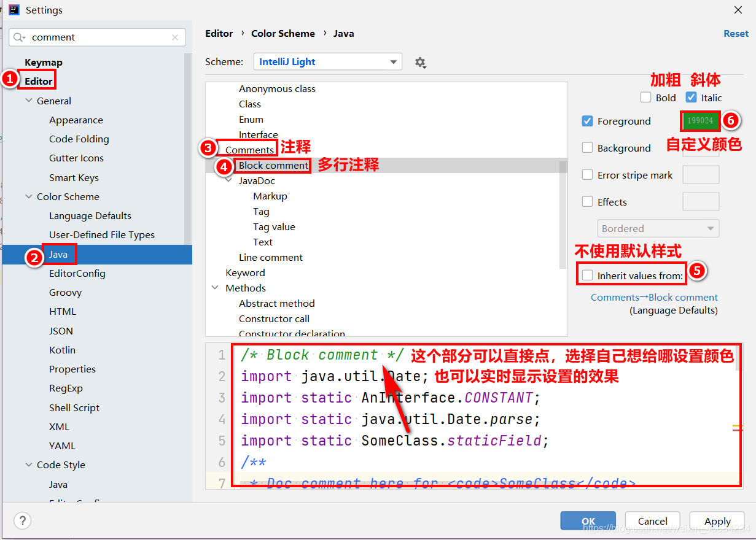Clear the search field with X icon
This screenshot has height=540, width=756.
point(176,37)
